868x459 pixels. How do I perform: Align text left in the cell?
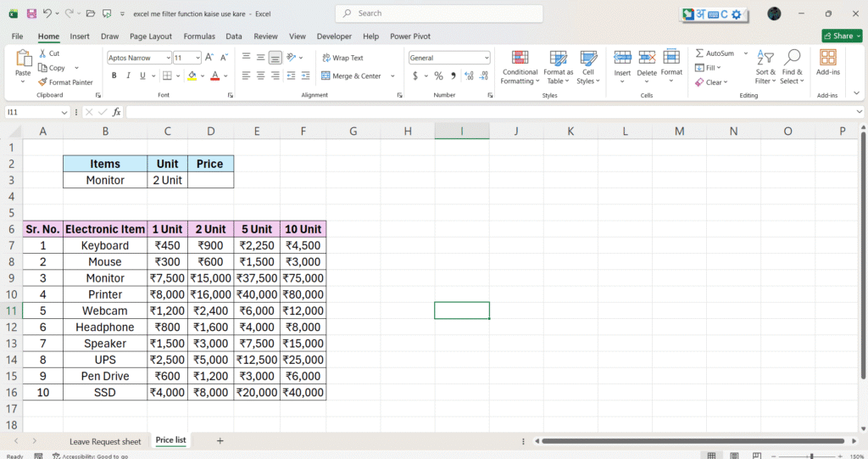pyautogui.click(x=247, y=76)
